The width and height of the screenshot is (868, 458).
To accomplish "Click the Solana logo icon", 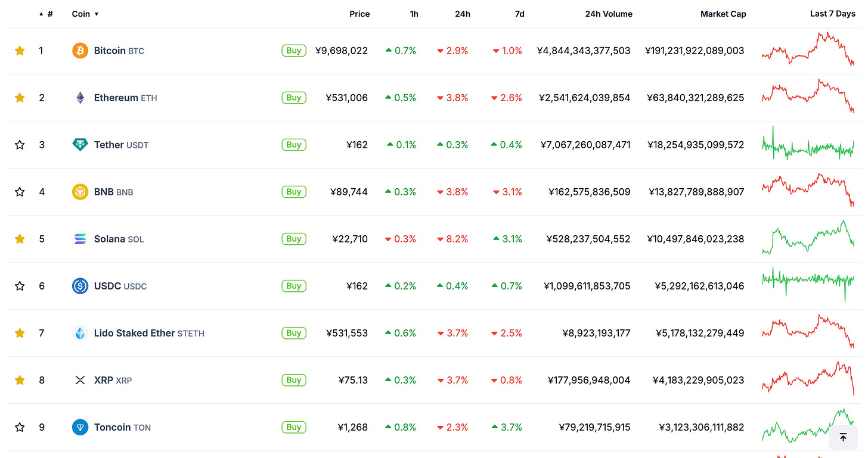I will coord(80,239).
